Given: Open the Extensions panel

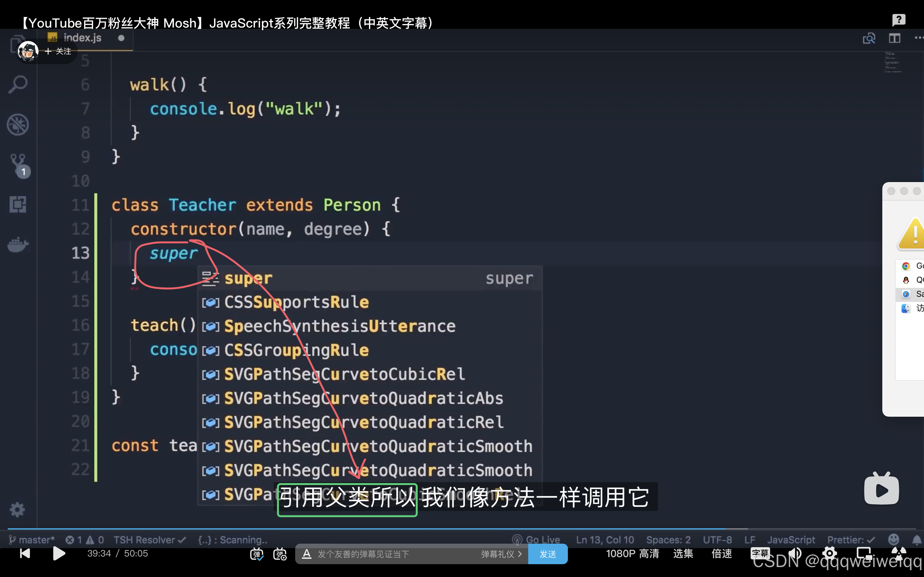Looking at the screenshot, I should 18,204.
